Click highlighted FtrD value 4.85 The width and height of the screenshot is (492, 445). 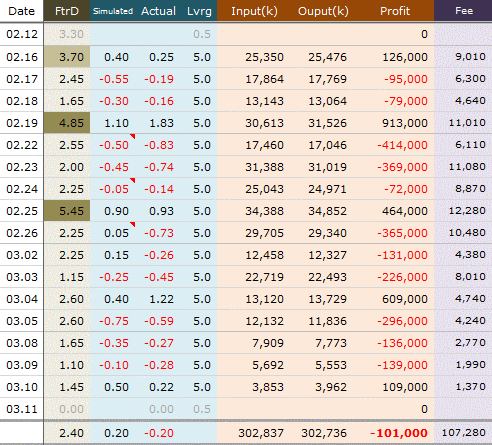click(x=67, y=123)
